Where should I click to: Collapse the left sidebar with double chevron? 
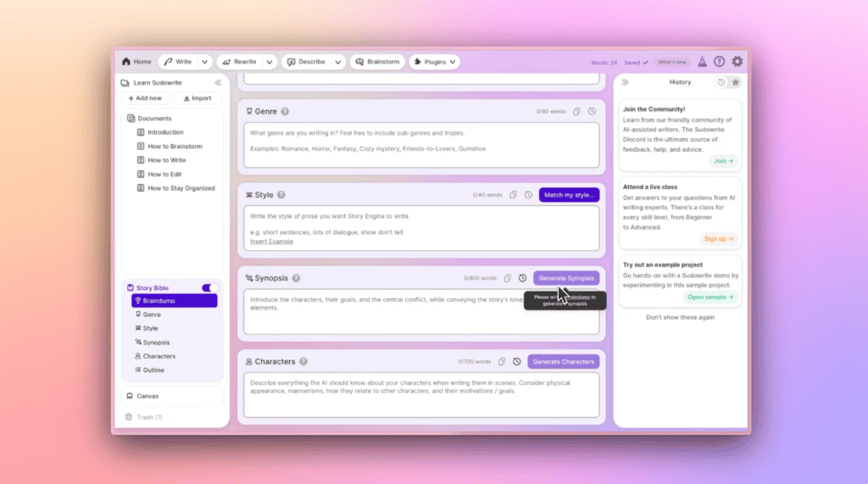[218, 82]
